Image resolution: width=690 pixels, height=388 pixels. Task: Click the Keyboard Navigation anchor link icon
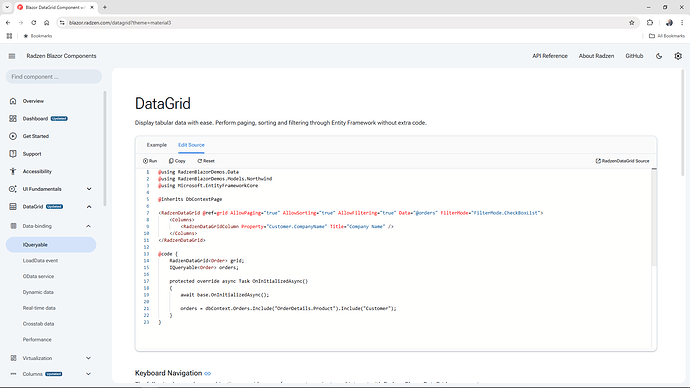click(207, 373)
